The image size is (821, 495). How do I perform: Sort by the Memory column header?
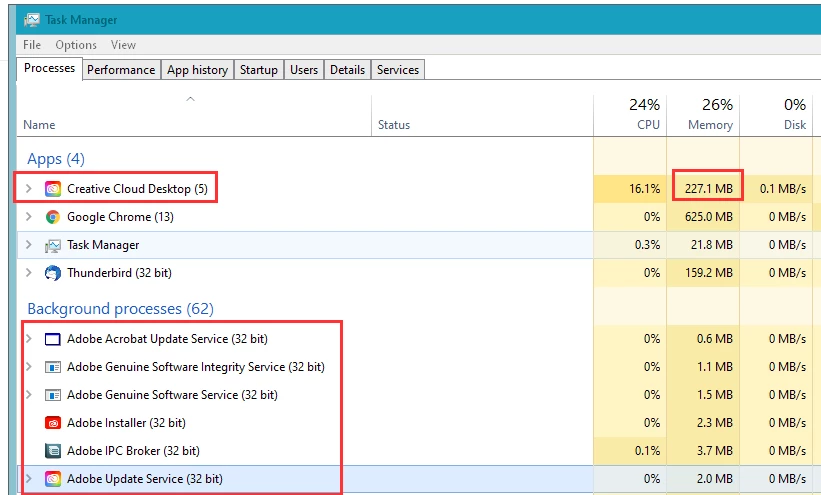[703, 115]
